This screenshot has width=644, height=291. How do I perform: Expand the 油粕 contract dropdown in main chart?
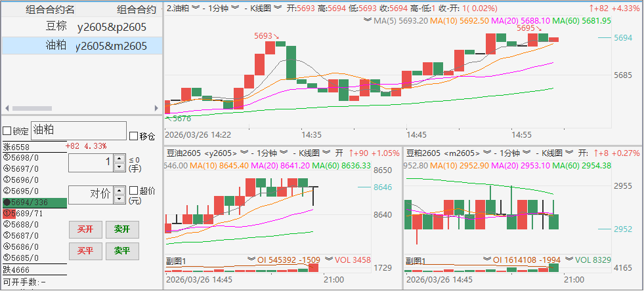195,8
